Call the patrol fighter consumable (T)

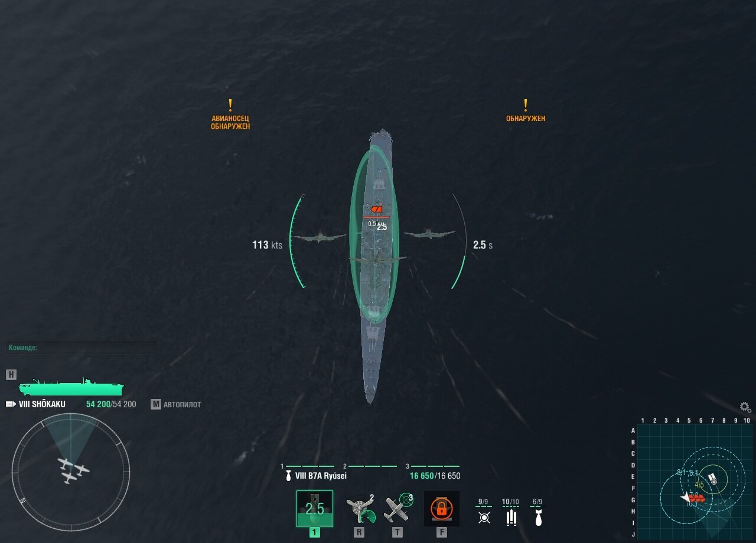point(397,508)
